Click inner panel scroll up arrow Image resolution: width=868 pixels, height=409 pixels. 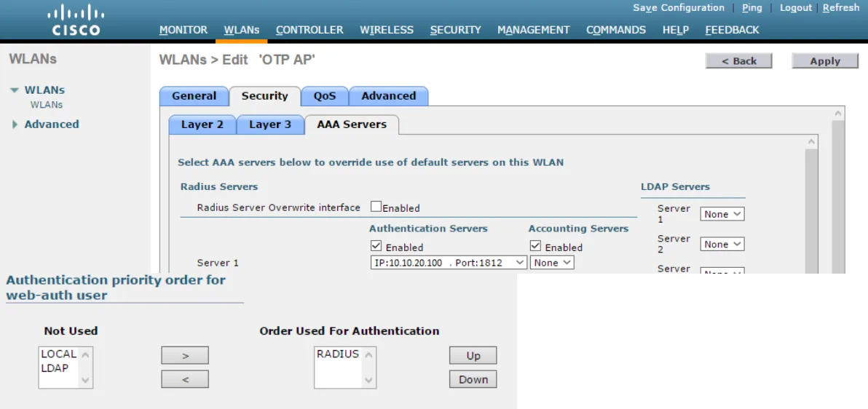click(811, 142)
